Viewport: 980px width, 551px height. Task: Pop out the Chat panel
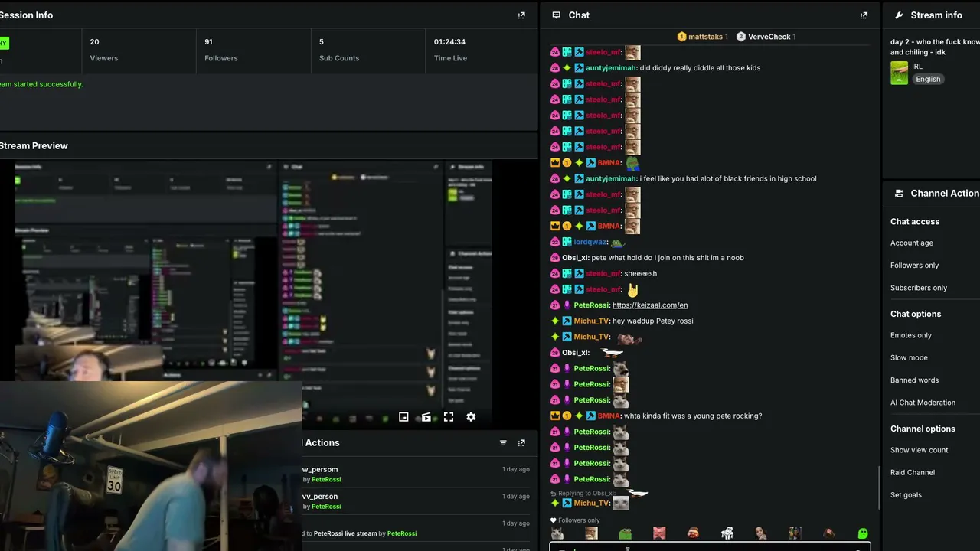coord(864,15)
